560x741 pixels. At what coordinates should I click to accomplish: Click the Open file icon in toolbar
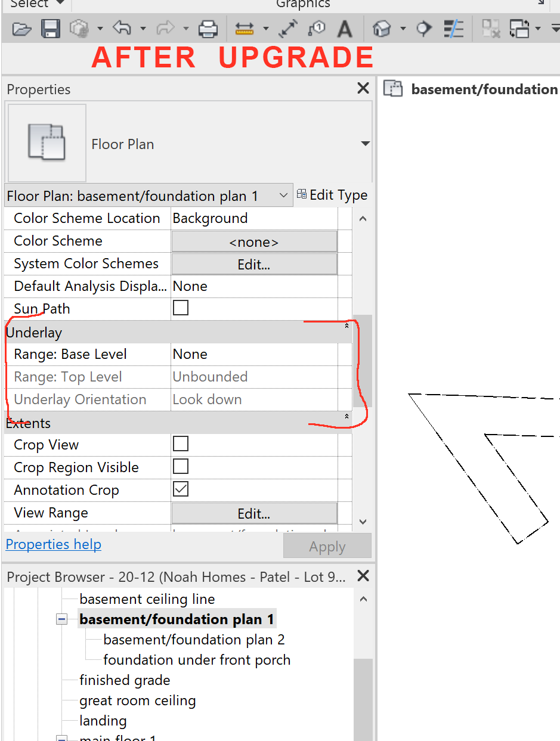click(21, 28)
